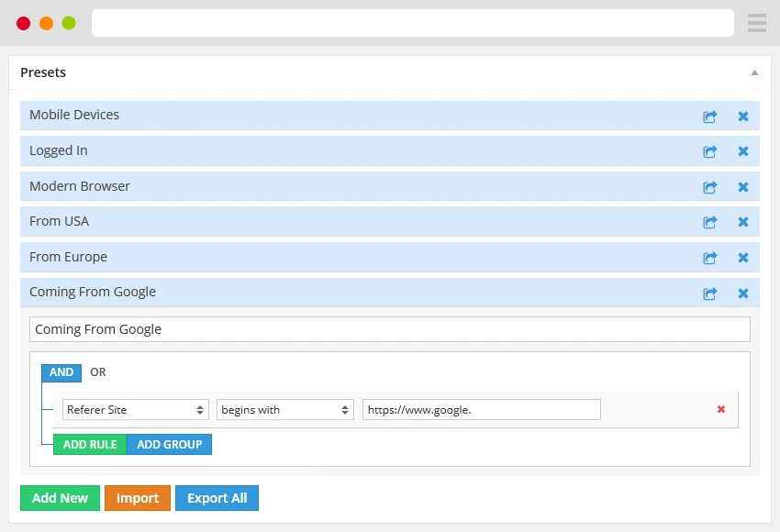Image resolution: width=780 pixels, height=532 pixels.
Task: Edit the Coming From Google name field
Action: [389, 329]
